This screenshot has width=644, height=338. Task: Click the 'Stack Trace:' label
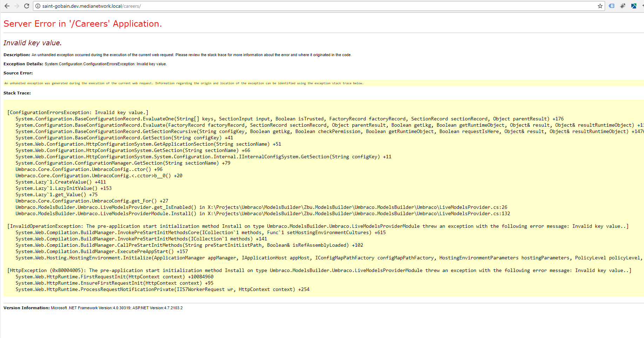17,93
